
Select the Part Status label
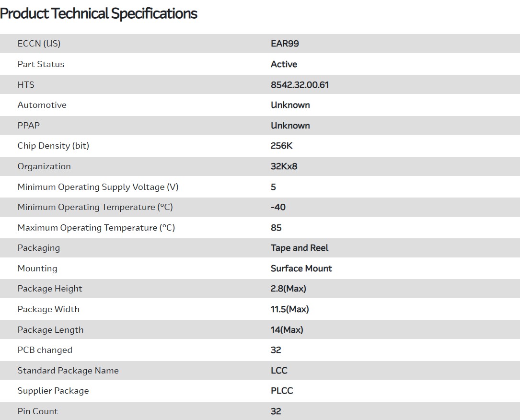pos(41,64)
